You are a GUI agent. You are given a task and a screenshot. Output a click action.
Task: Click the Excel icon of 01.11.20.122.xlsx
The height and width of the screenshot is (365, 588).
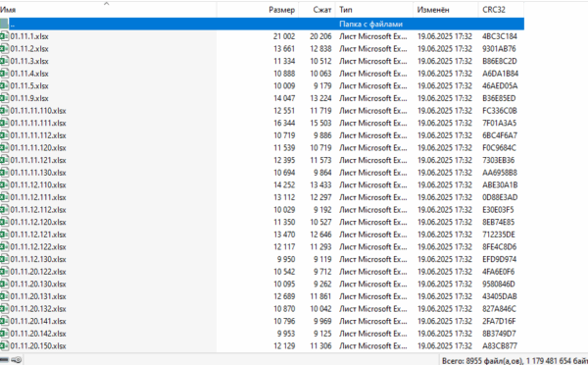pos(4,272)
